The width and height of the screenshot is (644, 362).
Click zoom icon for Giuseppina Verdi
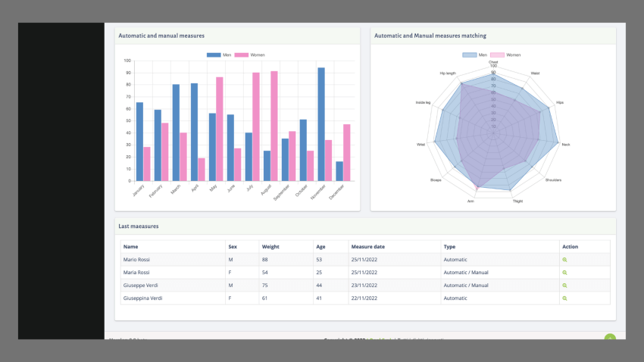[x=564, y=298]
